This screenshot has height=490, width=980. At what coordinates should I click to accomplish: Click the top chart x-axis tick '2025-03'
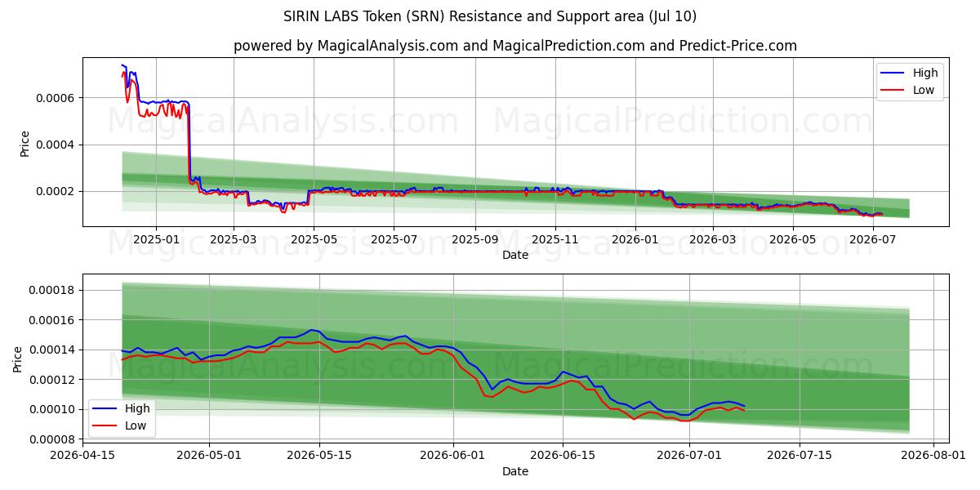234,240
